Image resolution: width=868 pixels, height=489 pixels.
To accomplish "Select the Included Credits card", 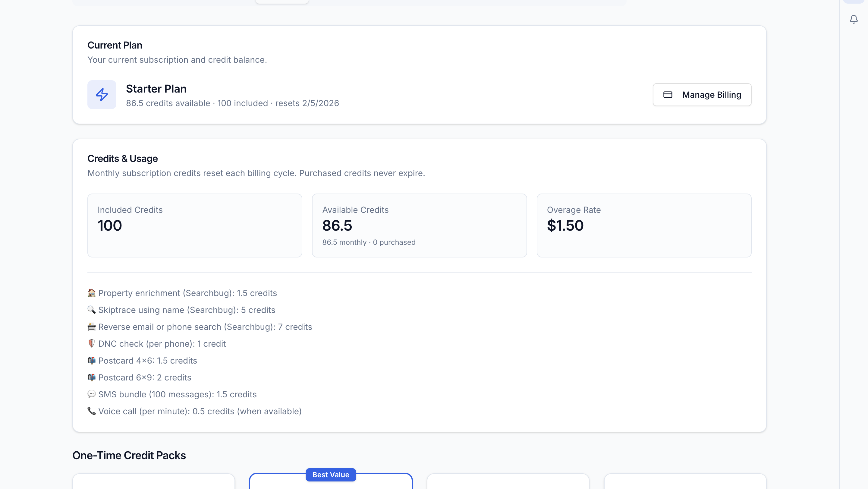I will click(194, 225).
